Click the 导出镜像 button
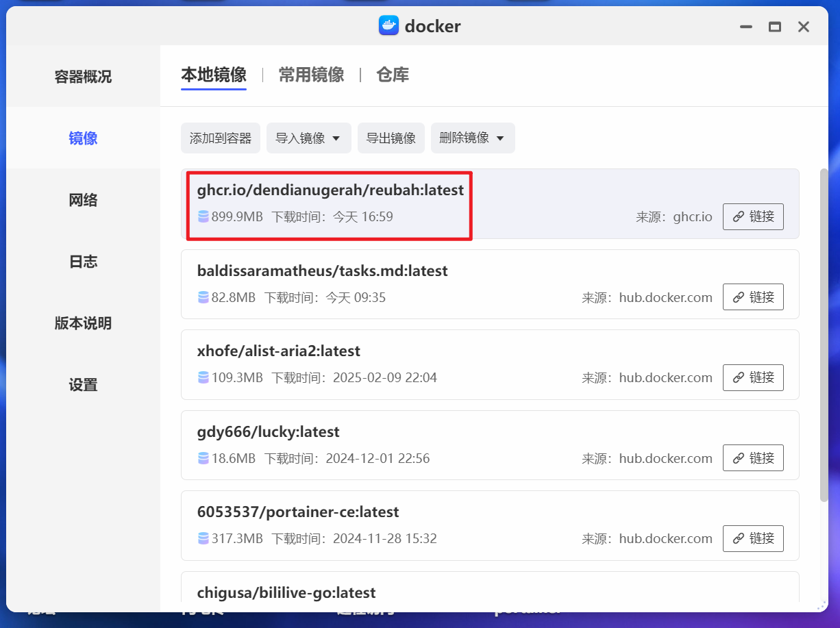 click(x=391, y=138)
